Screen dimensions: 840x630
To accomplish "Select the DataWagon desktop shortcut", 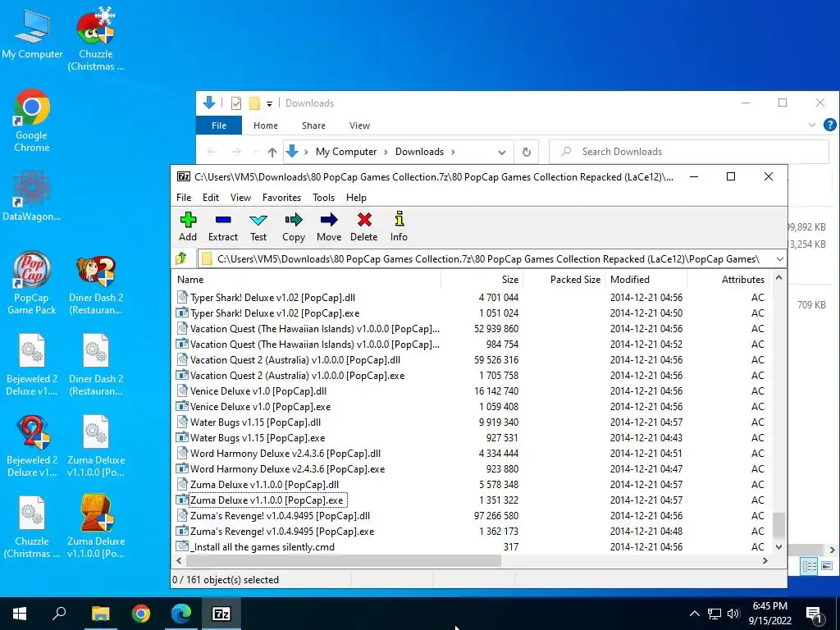I will tap(32, 196).
